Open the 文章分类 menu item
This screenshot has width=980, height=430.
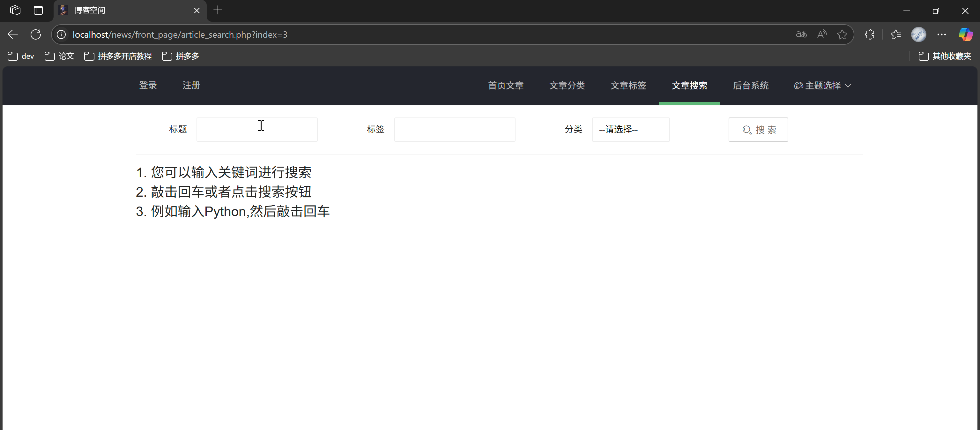click(x=567, y=85)
